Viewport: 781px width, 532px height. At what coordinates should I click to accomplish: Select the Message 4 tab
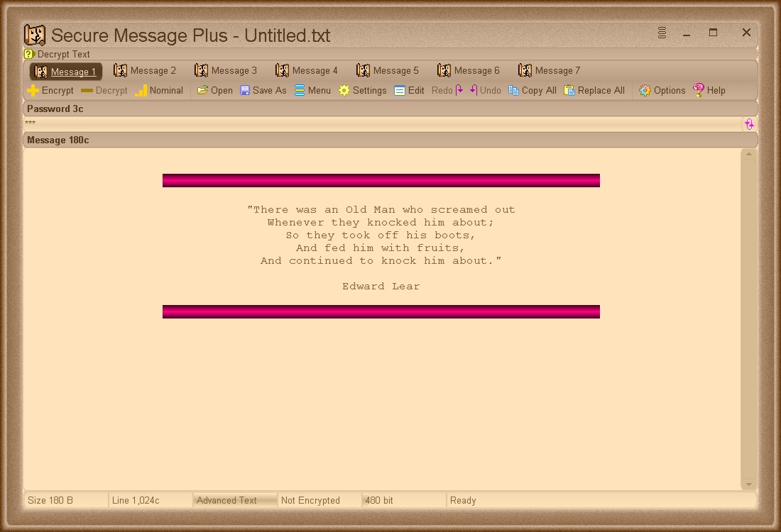(306, 71)
